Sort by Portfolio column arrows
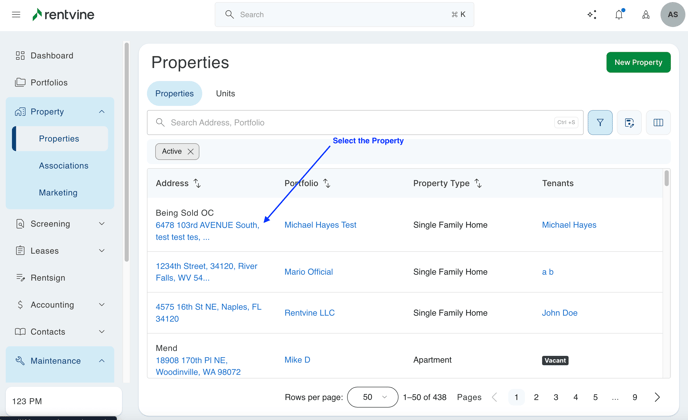This screenshot has height=420, width=688. click(x=327, y=184)
